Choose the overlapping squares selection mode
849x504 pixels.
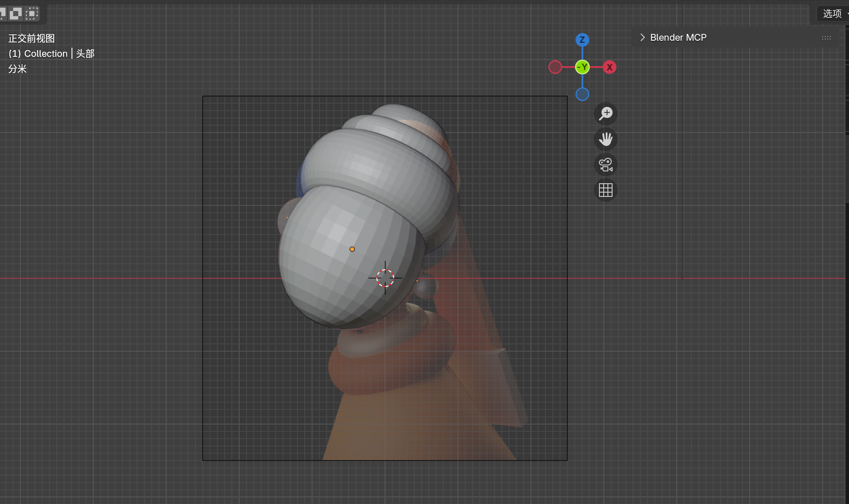point(16,14)
